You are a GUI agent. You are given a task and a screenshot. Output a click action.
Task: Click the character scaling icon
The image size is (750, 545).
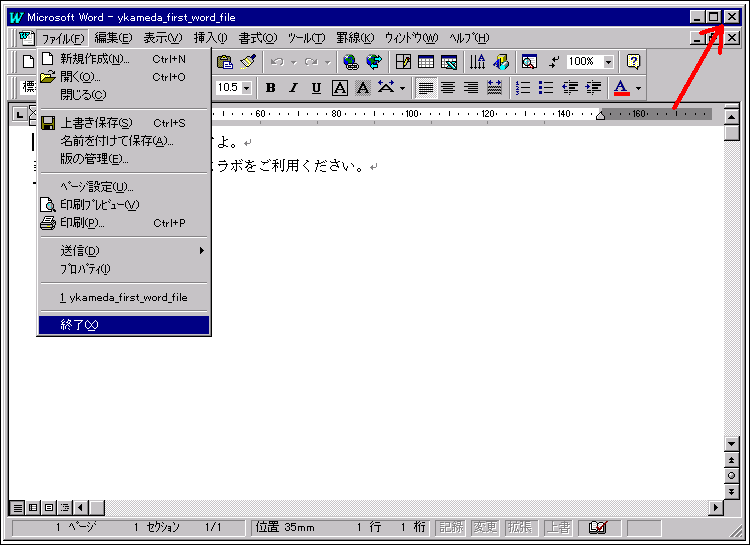click(x=386, y=88)
